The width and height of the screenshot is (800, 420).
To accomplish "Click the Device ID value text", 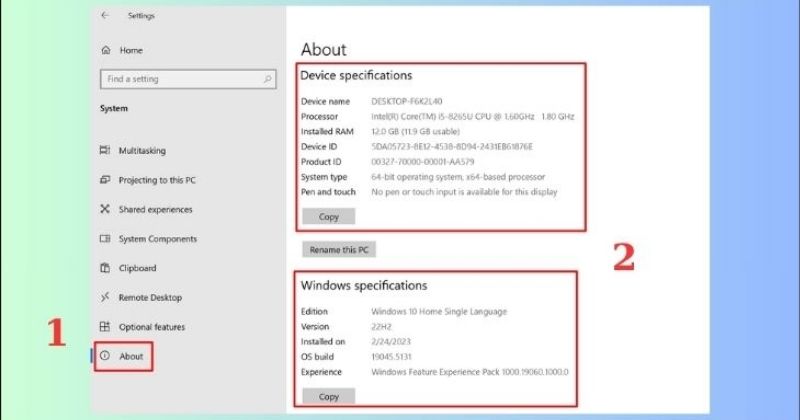I will point(452,146).
